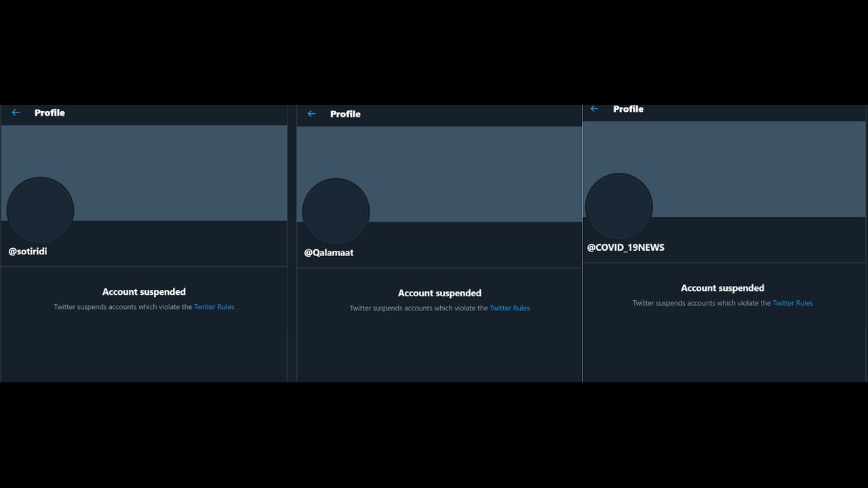The width and height of the screenshot is (868, 488).
Task: Click Twitter Rules link for @COVID_19NEWS
Action: pyautogui.click(x=792, y=303)
